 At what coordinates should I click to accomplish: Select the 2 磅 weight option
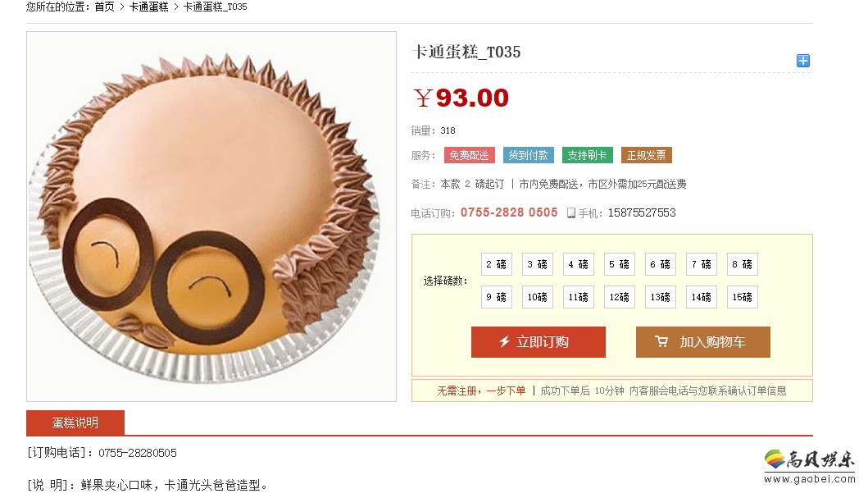click(x=497, y=264)
